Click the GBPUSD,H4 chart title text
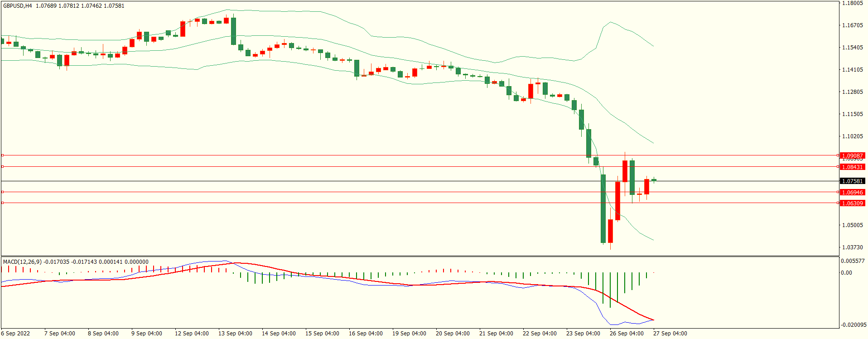Screen dimensions: 868x339 coord(18,6)
